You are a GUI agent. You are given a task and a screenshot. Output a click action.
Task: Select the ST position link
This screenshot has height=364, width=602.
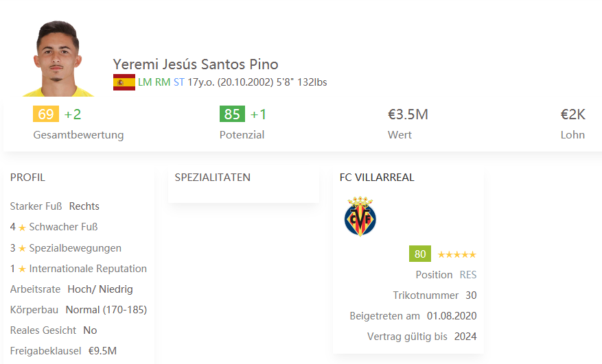click(179, 82)
